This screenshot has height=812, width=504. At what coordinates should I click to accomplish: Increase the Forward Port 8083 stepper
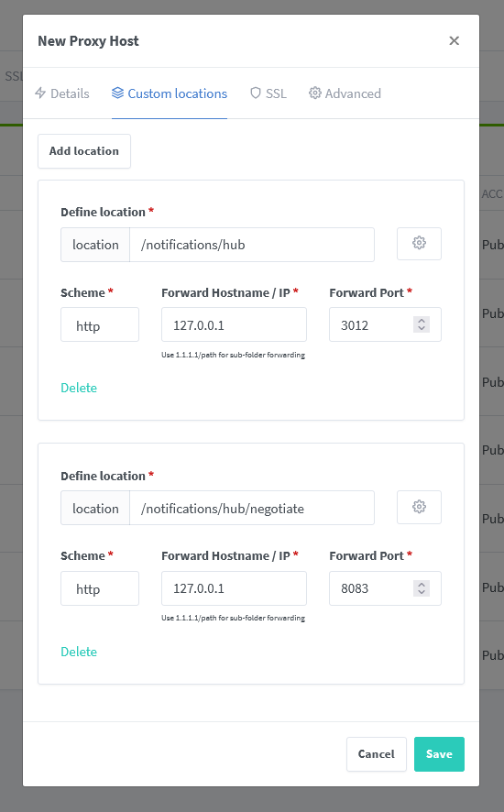click(422, 584)
